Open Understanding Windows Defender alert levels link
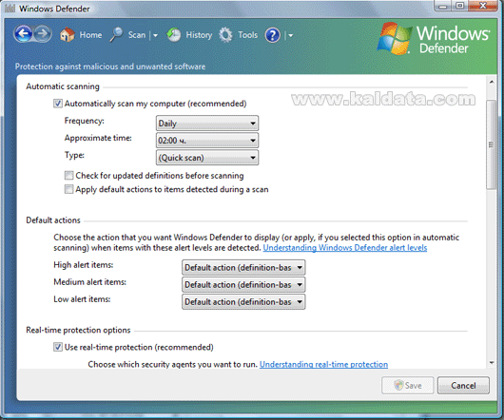504x420 pixels. (x=345, y=248)
